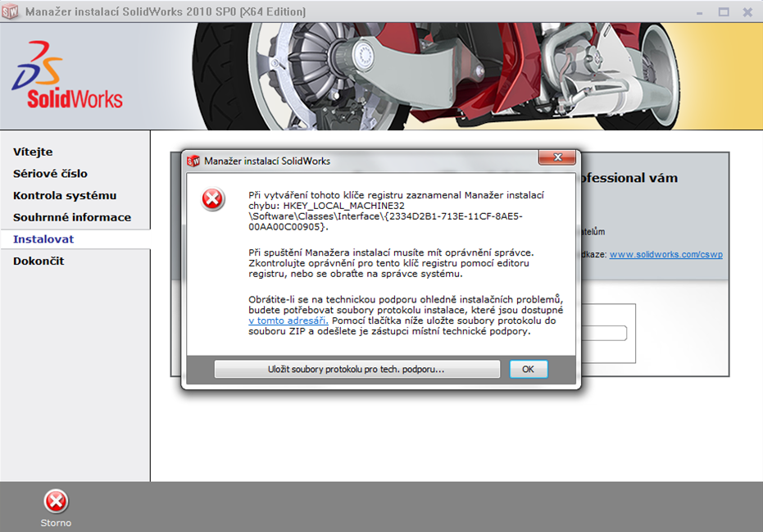Close the main installation manager window
Screen dimensions: 763x532
coord(748,12)
